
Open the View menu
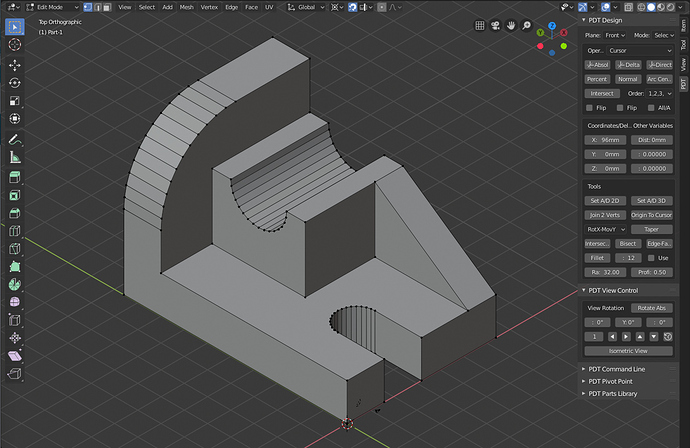[x=125, y=7]
